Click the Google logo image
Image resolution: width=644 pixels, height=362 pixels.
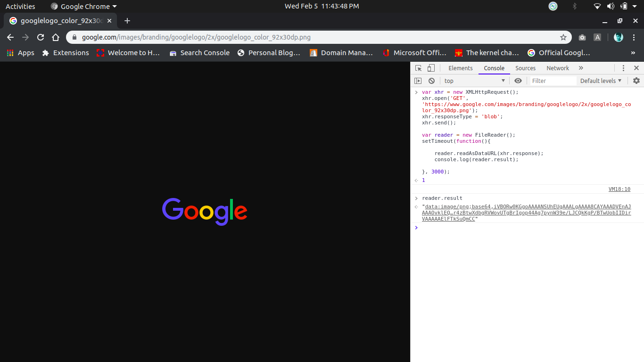pyautogui.click(x=205, y=212)
